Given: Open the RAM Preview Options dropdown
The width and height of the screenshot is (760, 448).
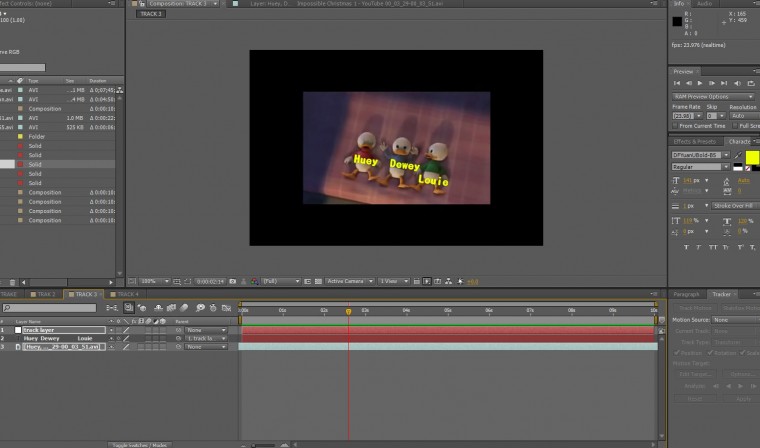Looking at the screenshot, I should pyautogui.click(x=714, y=96).
